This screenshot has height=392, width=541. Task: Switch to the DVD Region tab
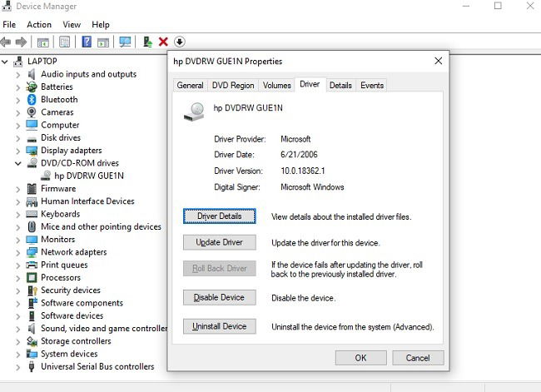coord(233,85)
